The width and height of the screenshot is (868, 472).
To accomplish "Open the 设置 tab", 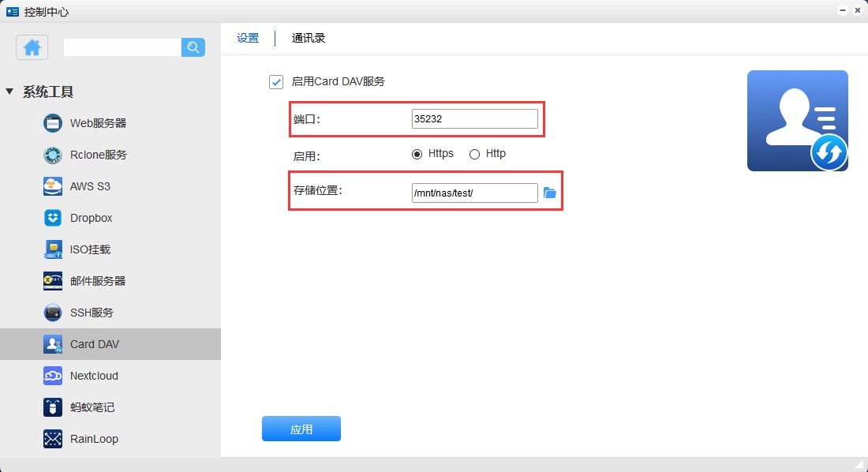I will [248, 37].
